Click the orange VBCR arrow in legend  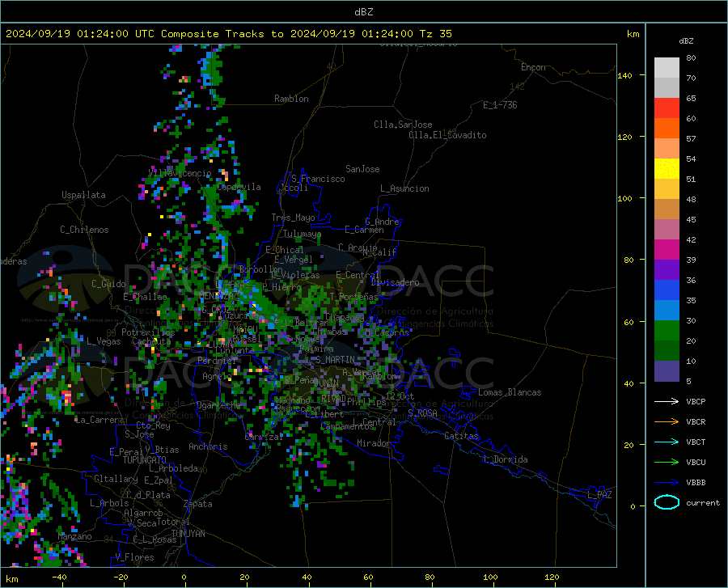click(x=667, y=421)
